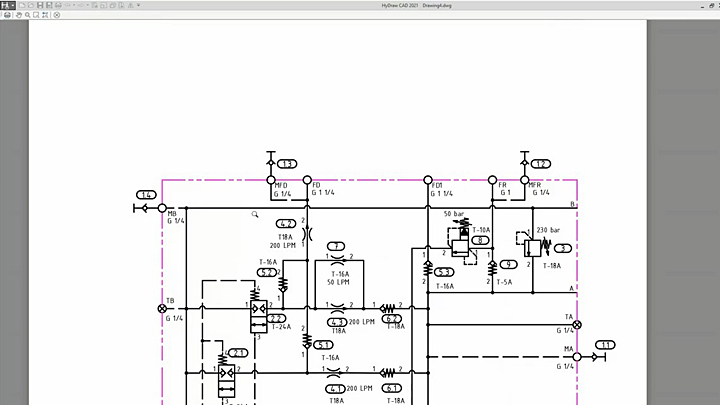Click balloon label 5.2
The height and width of the screenshot is (405, 720).
tap(267, 273)
